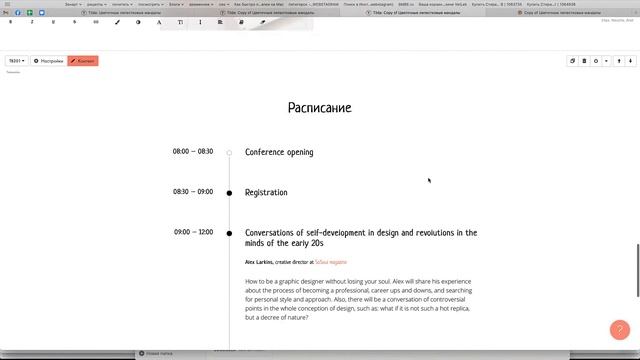This screenshot has width=640, height=360.
Task: Delete the schedule block with trash icon
Action: click(584, 61)
